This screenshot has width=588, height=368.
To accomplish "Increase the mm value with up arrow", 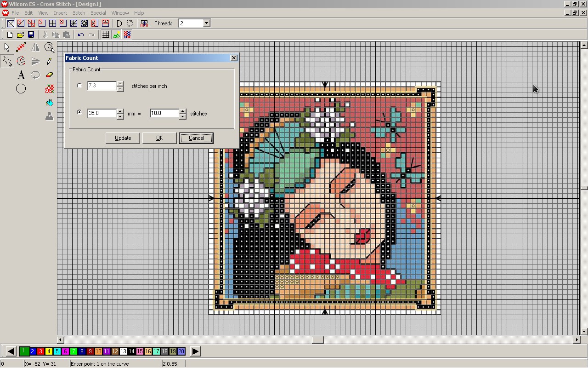I will [120, 111].
